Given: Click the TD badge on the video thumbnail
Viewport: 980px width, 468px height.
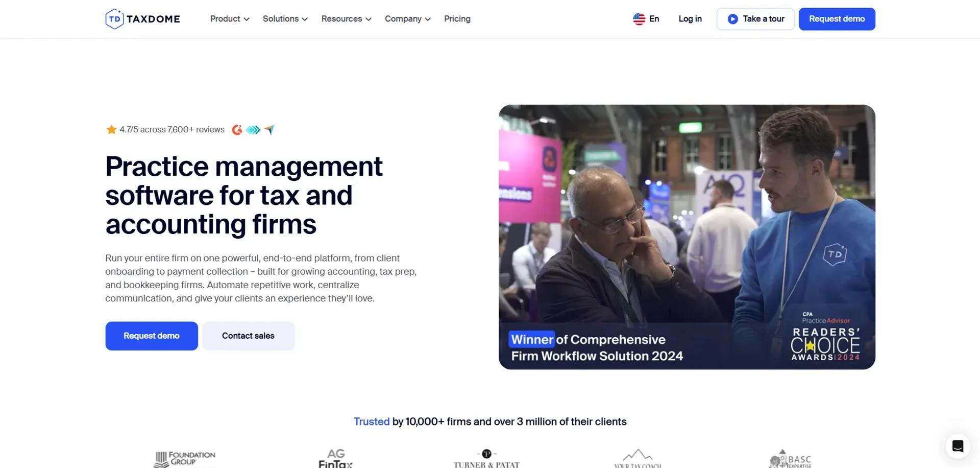Looking at the screenshot, I should [x=835, y=254].
